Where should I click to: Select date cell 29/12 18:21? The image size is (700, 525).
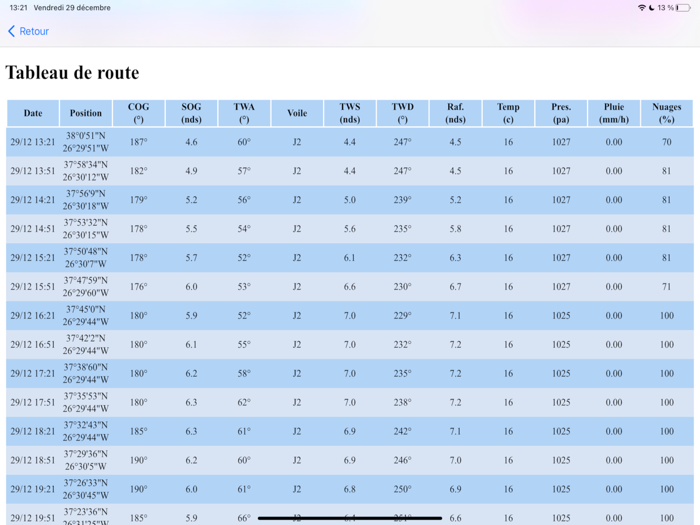(33, 431)
